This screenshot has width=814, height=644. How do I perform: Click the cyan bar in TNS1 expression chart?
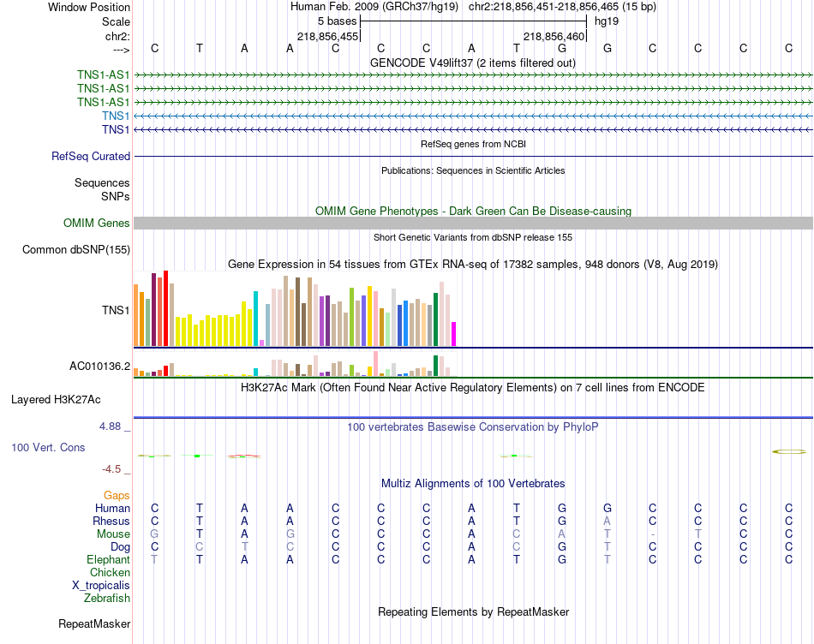pos(255,319)
